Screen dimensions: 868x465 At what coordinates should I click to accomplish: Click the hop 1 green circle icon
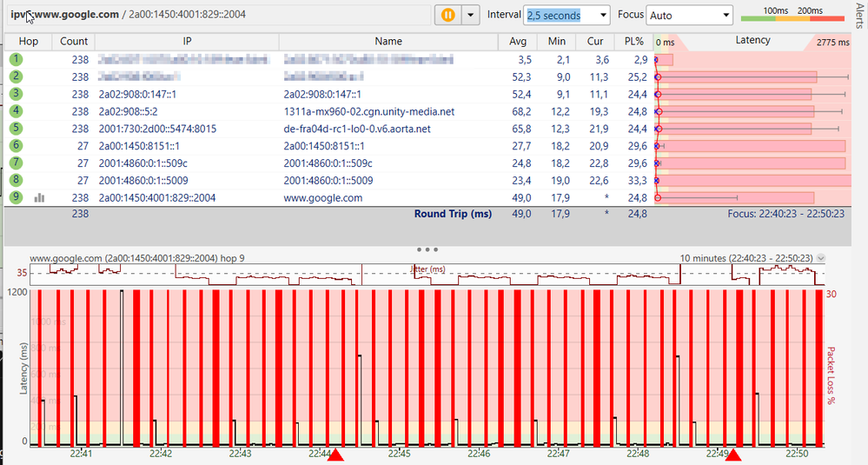tap(17, 59)
